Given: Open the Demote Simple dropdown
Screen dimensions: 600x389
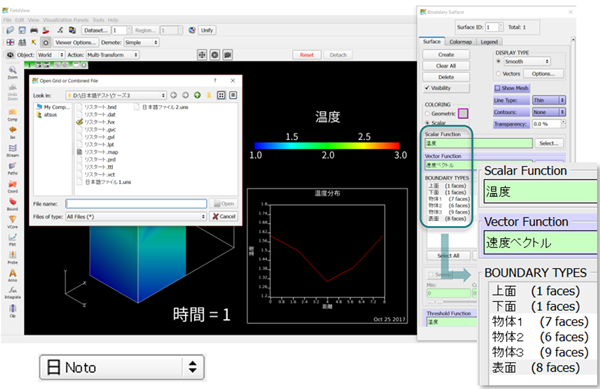Looking at the screenshot, I should coord(141,42).
